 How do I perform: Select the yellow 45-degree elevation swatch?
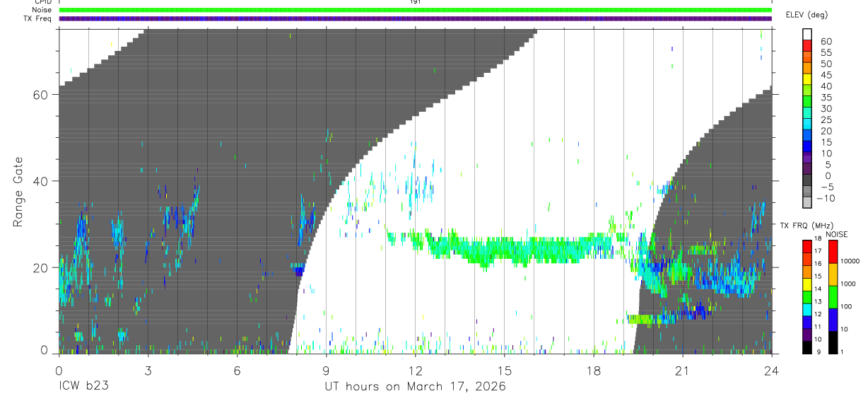[807, 79]
